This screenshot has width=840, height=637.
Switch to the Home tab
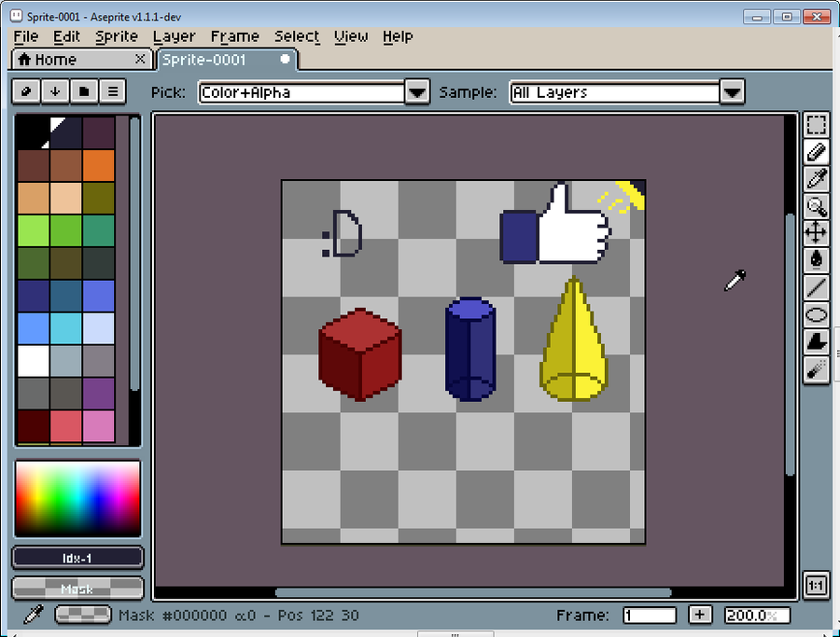coord(82,60)
